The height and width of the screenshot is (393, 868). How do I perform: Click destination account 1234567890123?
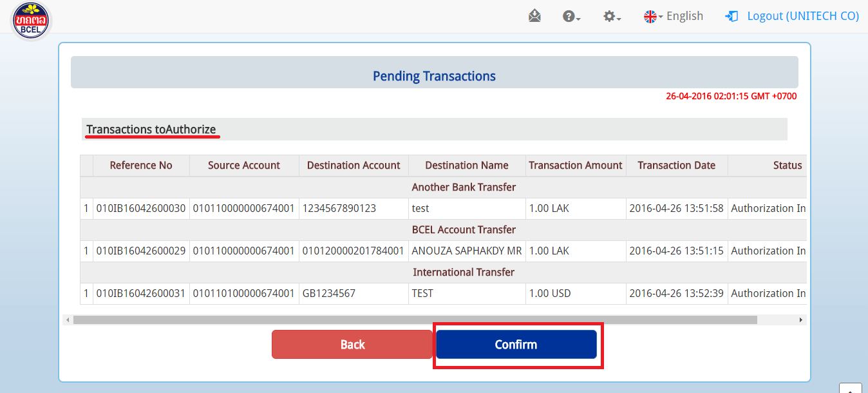pyautogui.click(x=339, y=209)
